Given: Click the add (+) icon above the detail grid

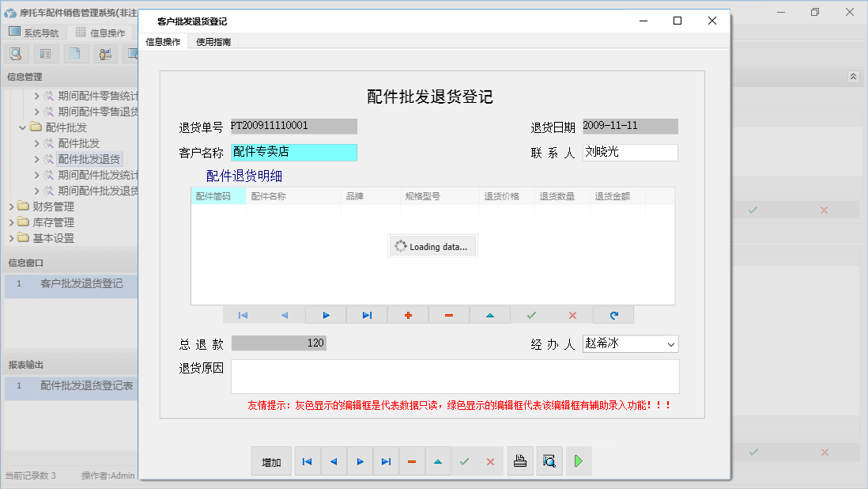Looking at the screenshot, I should click(x=407, y=315).
